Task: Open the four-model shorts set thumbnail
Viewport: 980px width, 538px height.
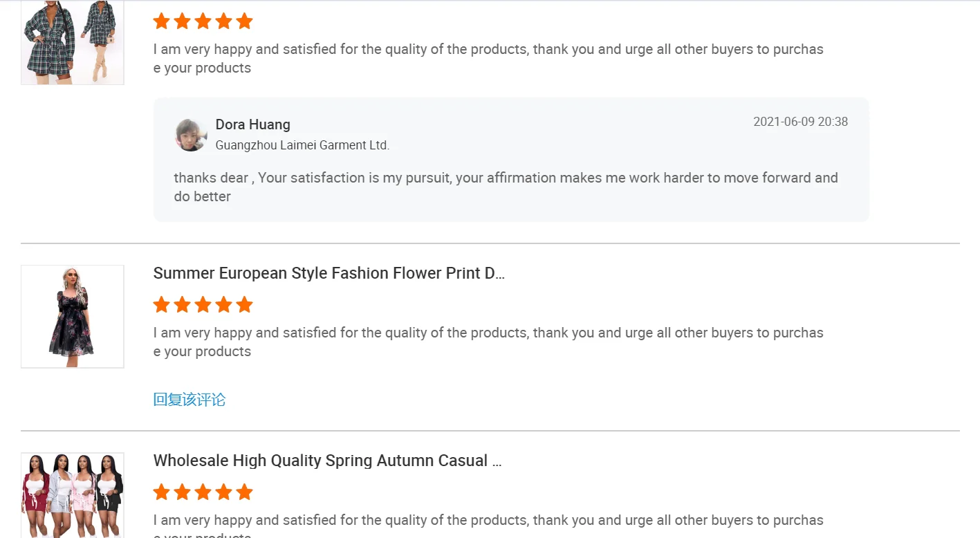Action: 72,494
